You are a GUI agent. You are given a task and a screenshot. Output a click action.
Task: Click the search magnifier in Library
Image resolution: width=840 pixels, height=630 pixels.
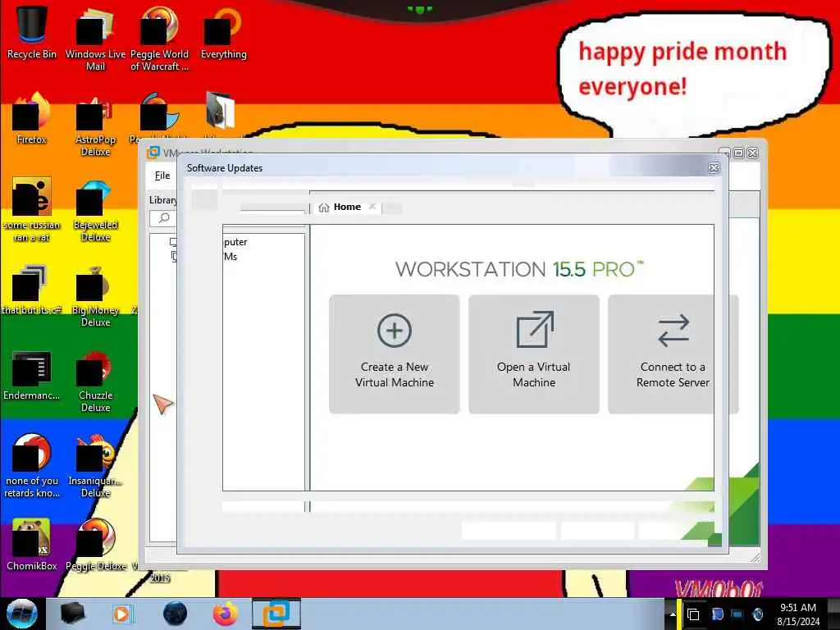[164, 218]
